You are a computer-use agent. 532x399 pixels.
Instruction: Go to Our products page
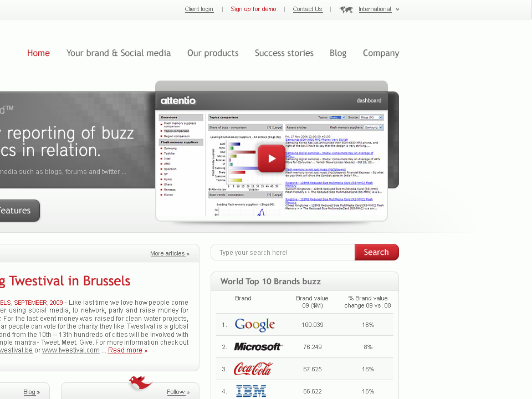point(213,53)
